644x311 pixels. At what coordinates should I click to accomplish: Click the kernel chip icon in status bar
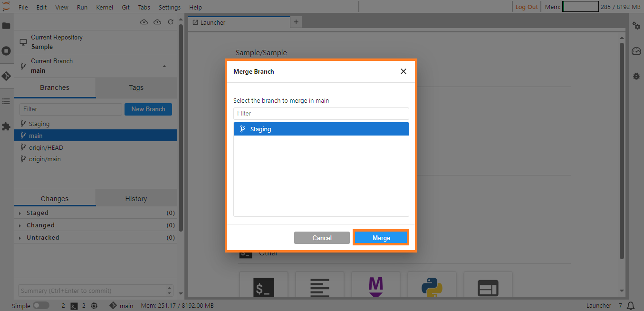[94, 306]
